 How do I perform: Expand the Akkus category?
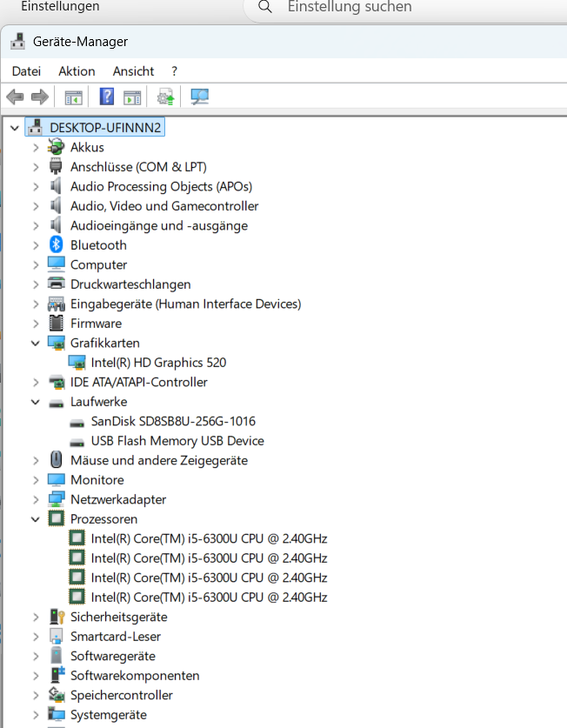point(36,148)
